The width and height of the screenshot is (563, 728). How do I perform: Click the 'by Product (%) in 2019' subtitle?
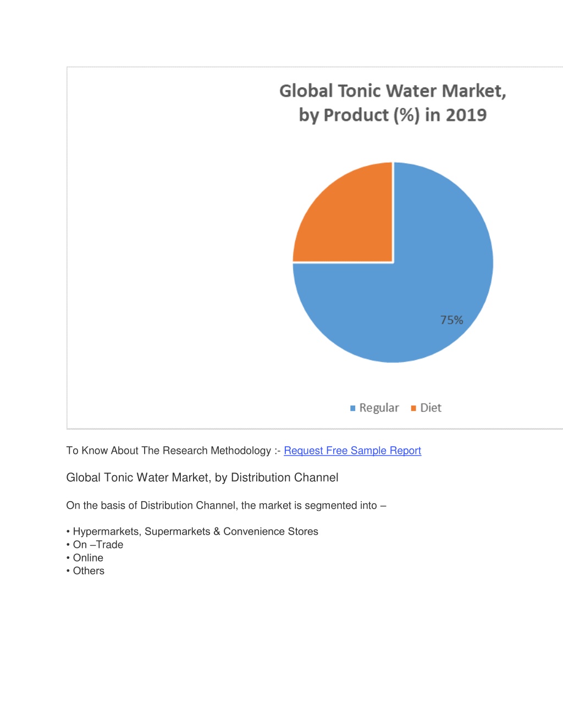pos(393,115)
